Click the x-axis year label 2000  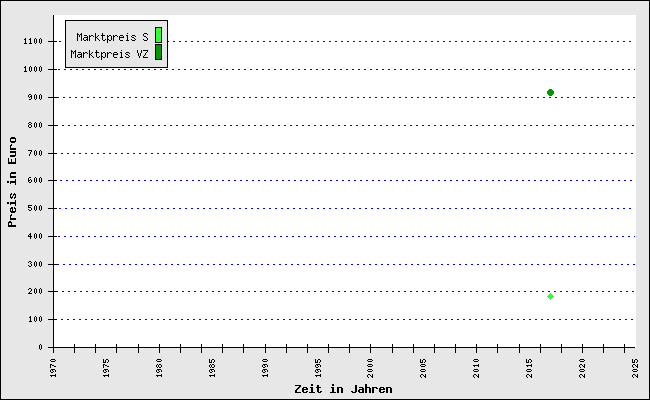pyautogui.click(x=371, y=368)
